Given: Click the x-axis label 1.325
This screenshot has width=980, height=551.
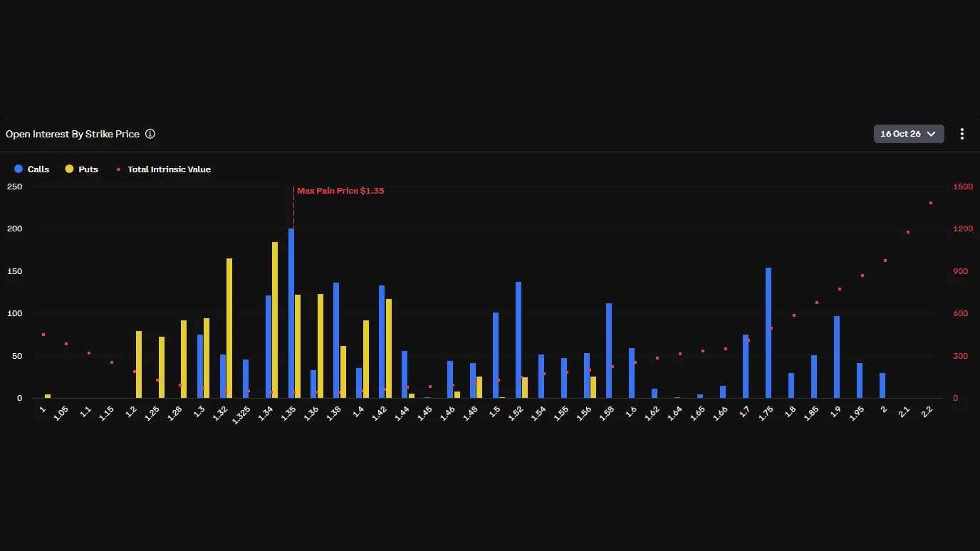Looking at the screenshot, I should 242,414.
